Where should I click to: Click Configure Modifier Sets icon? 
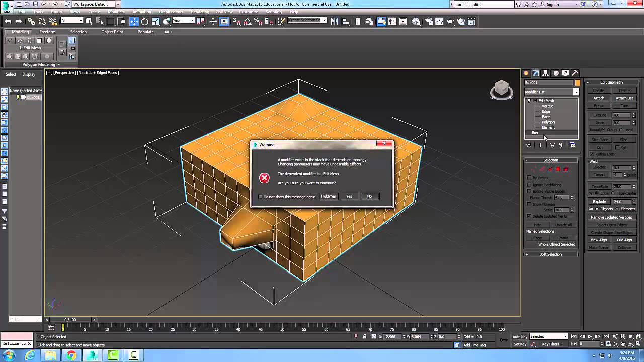point(572,145)
